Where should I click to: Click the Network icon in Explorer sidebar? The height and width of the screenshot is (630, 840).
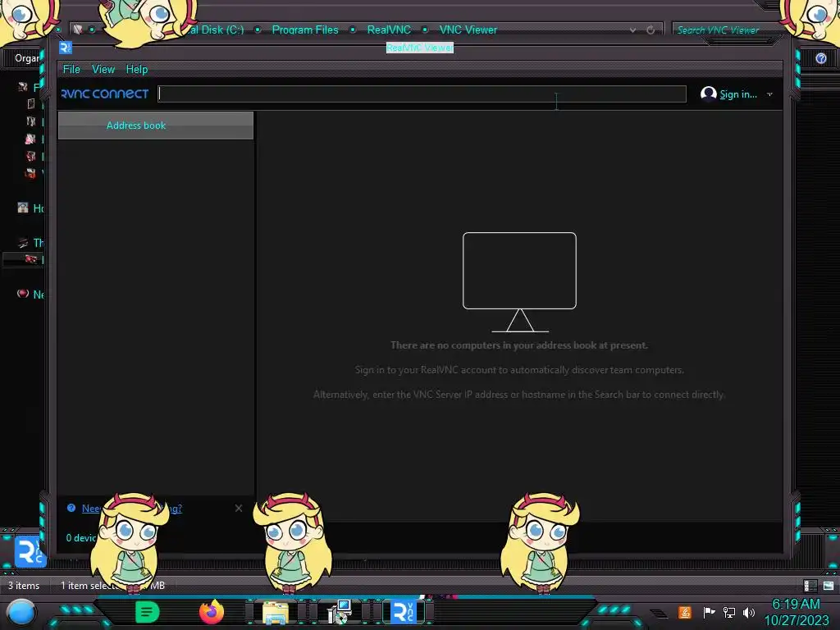pyautogui.click(x=22, y=294)
